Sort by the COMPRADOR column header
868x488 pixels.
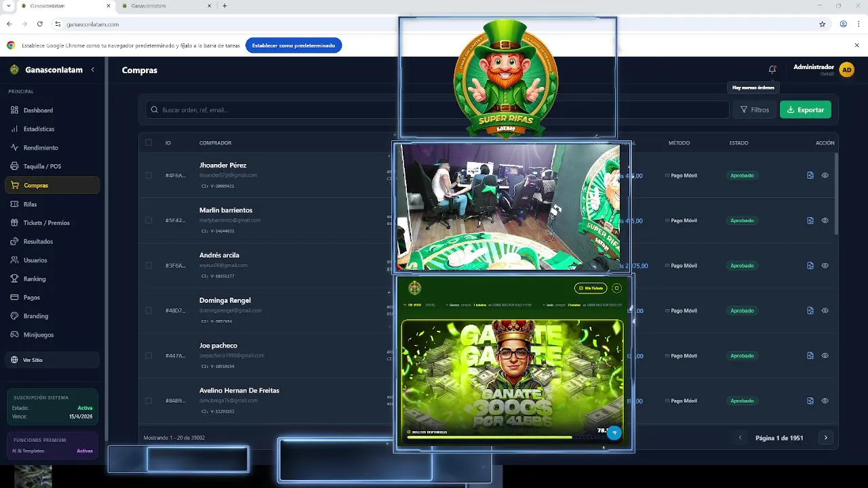215,142
